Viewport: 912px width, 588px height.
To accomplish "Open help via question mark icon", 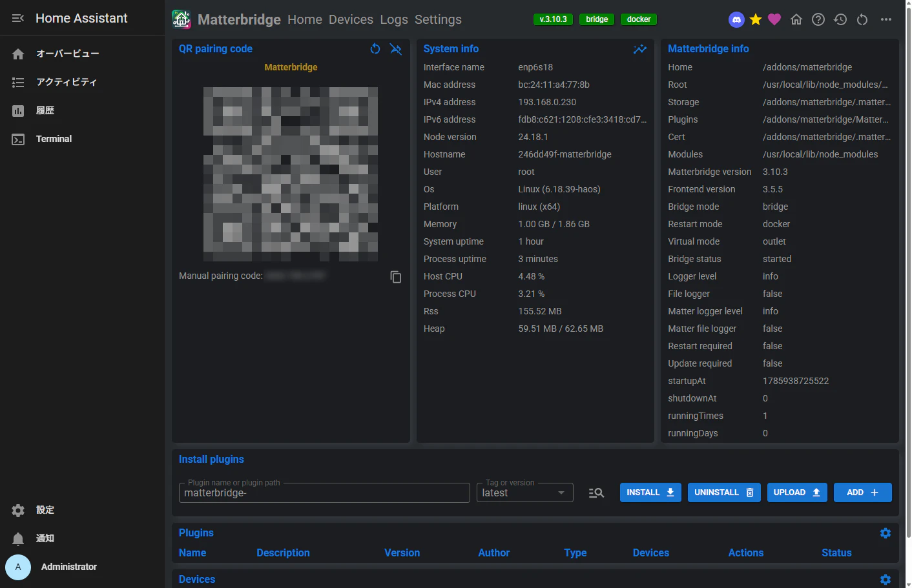I will click(x=818, y=19).
